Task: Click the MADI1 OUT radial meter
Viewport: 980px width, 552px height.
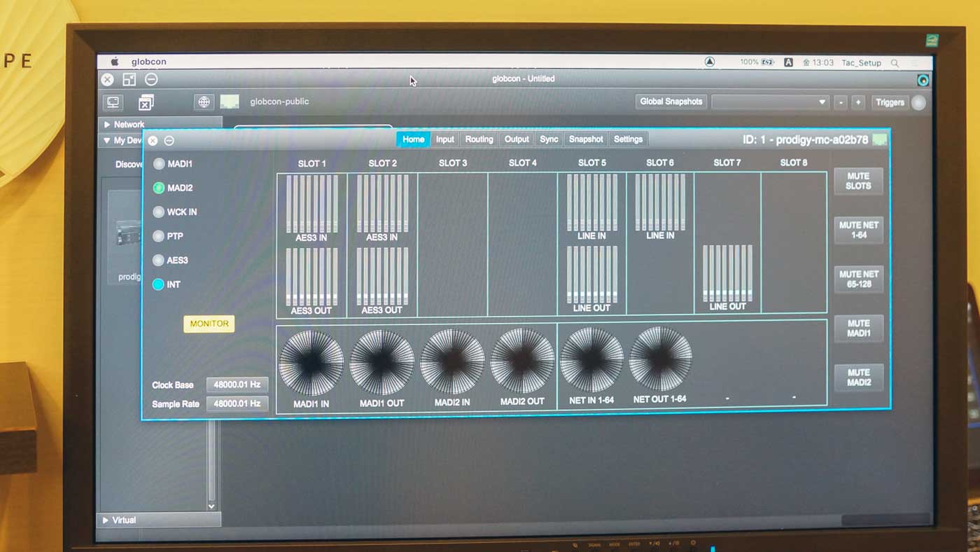Action: [382, 362]
